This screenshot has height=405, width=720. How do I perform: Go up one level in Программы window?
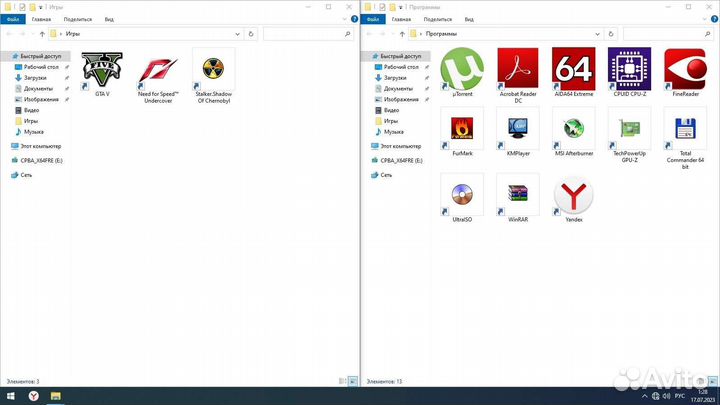402,34
